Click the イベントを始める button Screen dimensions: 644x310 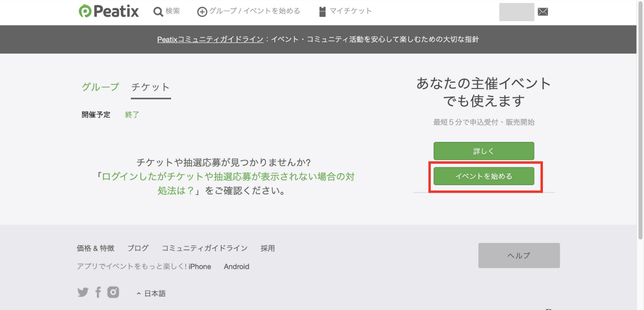coord(484,176)
